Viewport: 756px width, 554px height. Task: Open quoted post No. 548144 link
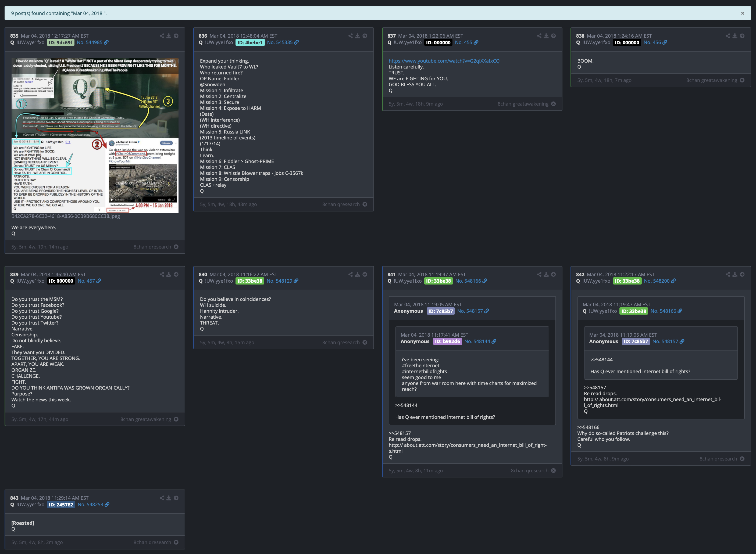[480, 341]
